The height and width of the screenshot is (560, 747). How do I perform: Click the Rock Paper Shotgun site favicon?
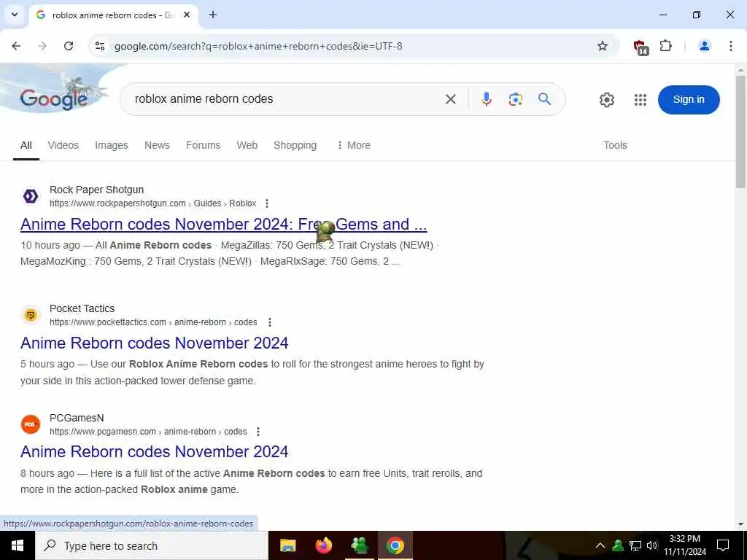coord(31,196)
